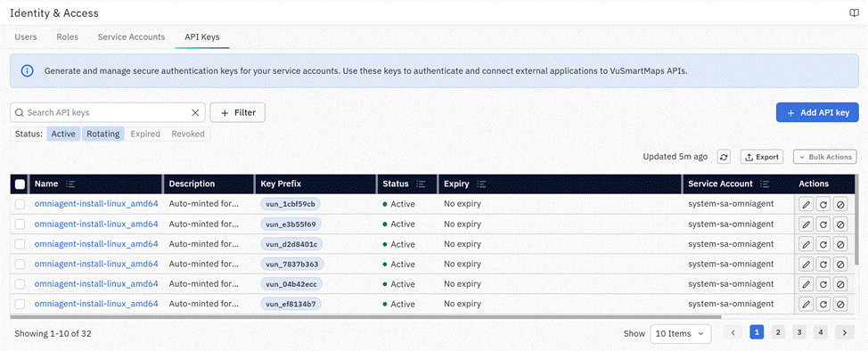
Task: Go to the next page arrow
Action: click(844, 332)
